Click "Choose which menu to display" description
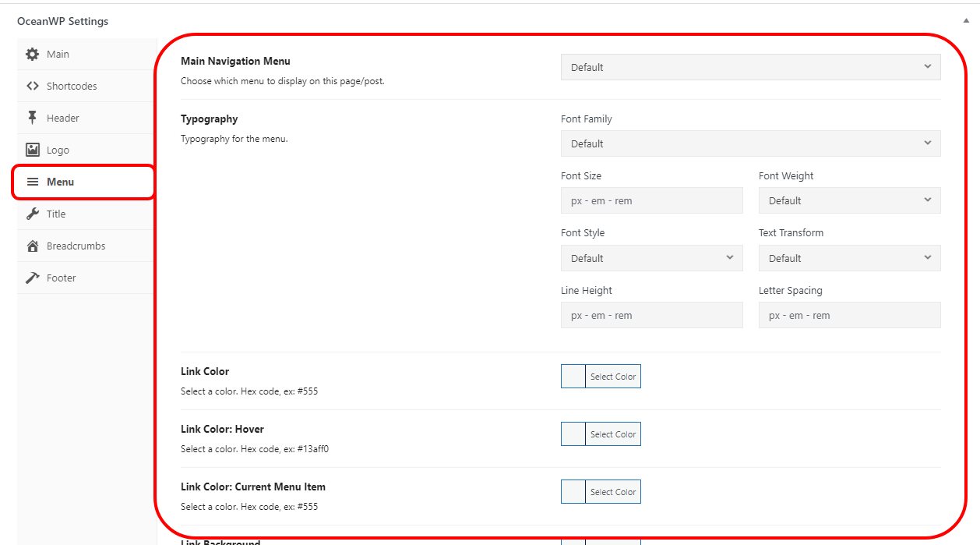The width and height of the screenshot is (980, 545). tap(283, 81)
